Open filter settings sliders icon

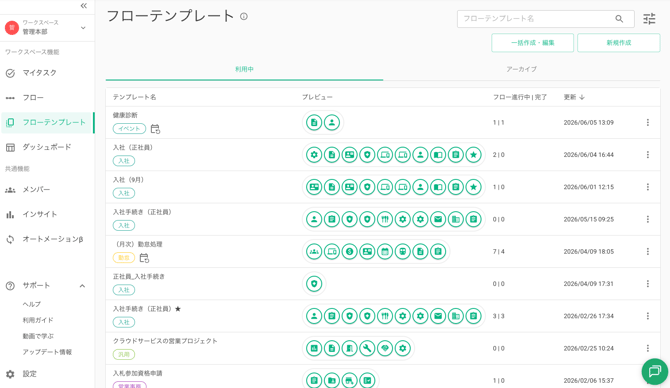(x=649, y=19)
